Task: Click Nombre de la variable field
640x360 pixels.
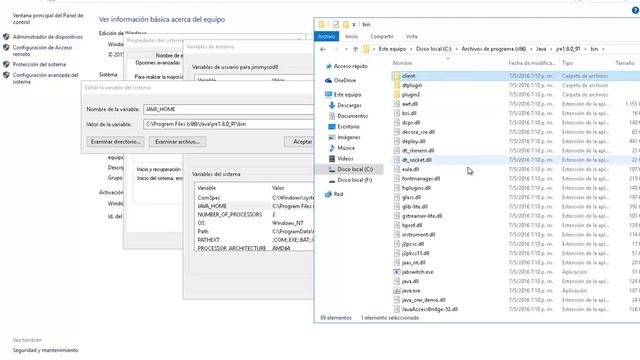Action: coord(229,109)
